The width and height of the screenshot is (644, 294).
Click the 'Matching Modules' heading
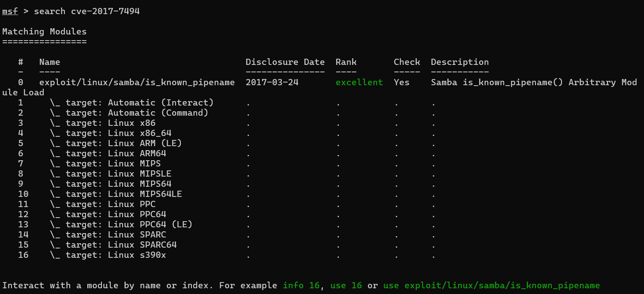[45, 31]
